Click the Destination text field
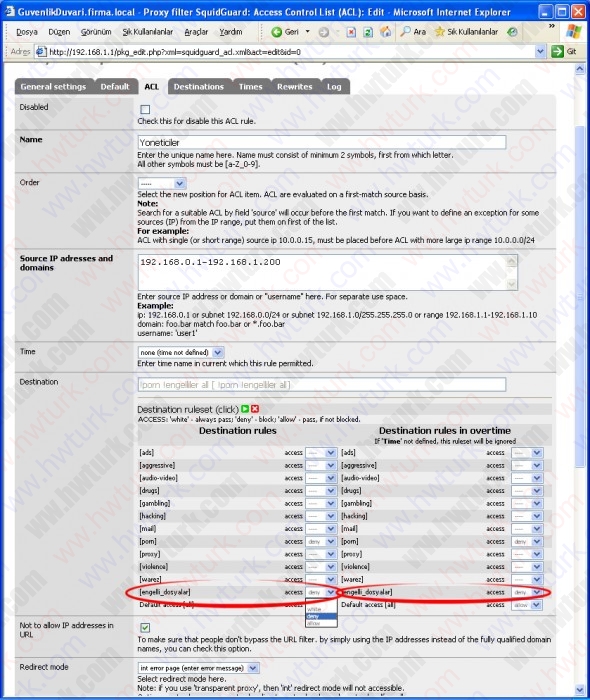 coord(322,384)
